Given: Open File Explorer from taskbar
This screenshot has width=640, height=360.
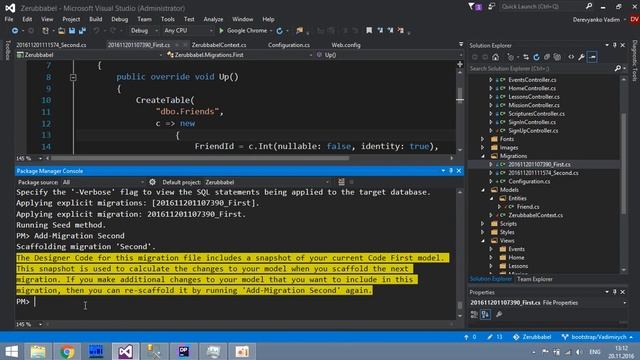Looking at the screenshot, I should [38, 351].
